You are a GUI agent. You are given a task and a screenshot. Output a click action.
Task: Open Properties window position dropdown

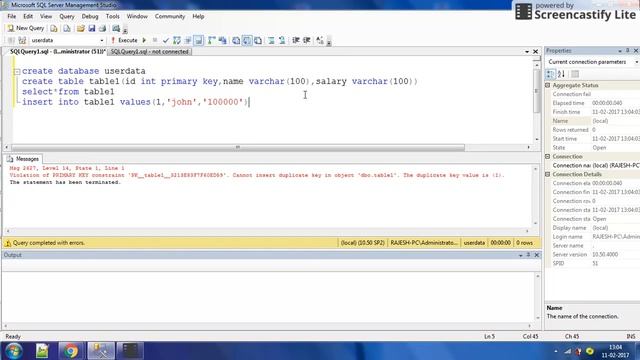pos(620,51)
